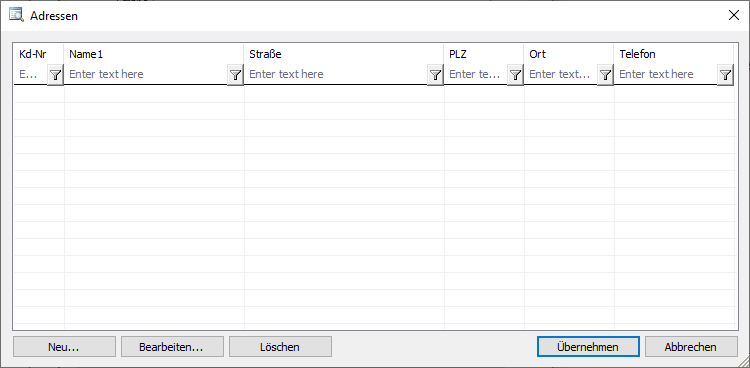Screen dimensions: 750x368
Task: Open filter icon for Telefon column
Action: 726,75
